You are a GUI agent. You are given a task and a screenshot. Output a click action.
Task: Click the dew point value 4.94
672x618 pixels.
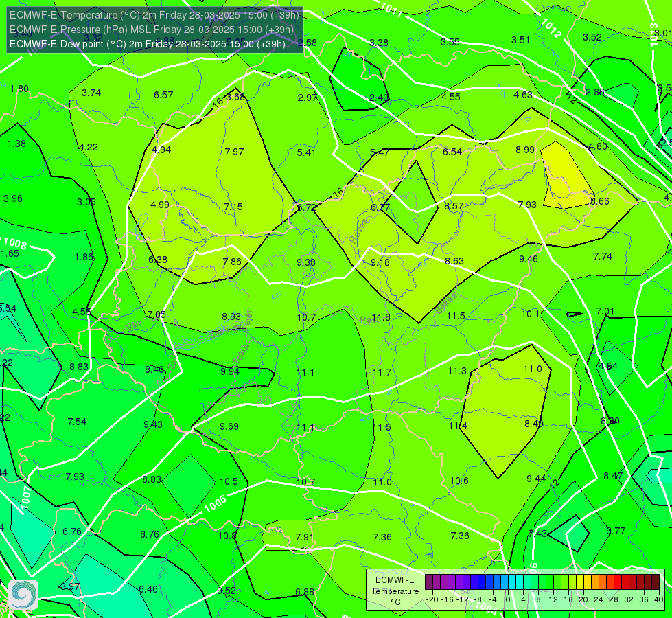(x=161, y=150)
